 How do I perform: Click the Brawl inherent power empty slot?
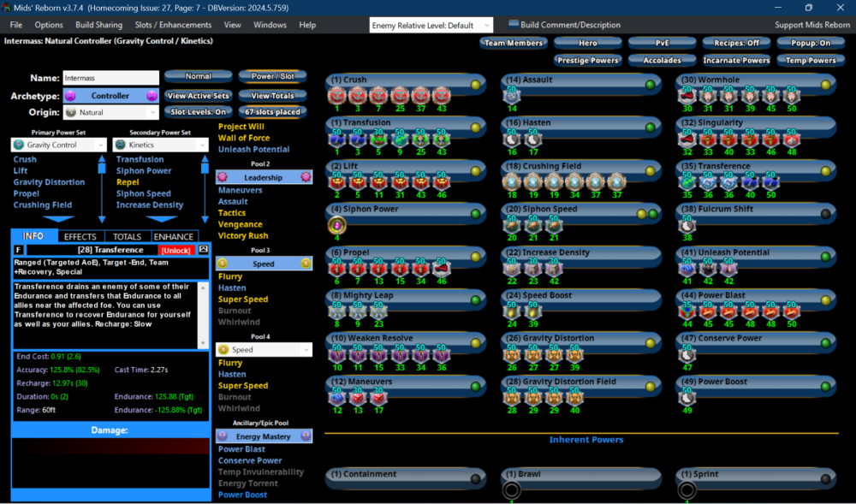(512, 490)
